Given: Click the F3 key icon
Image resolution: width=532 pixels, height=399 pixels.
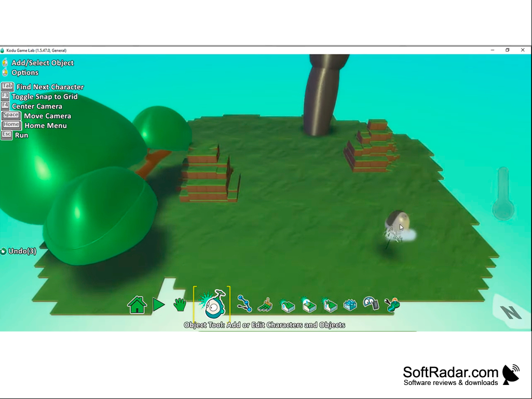Looking at the screenshot, I should coord(5,97).
